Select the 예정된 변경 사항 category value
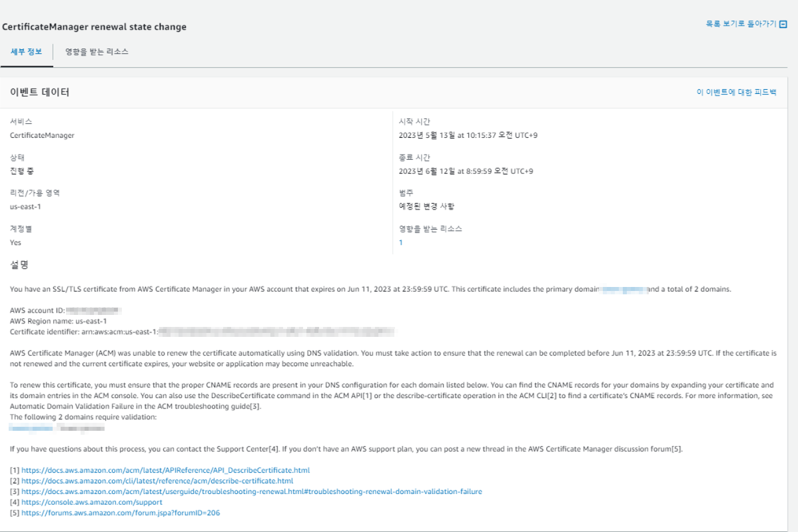Viewport: 798px width, 532px height. point(426,206)
